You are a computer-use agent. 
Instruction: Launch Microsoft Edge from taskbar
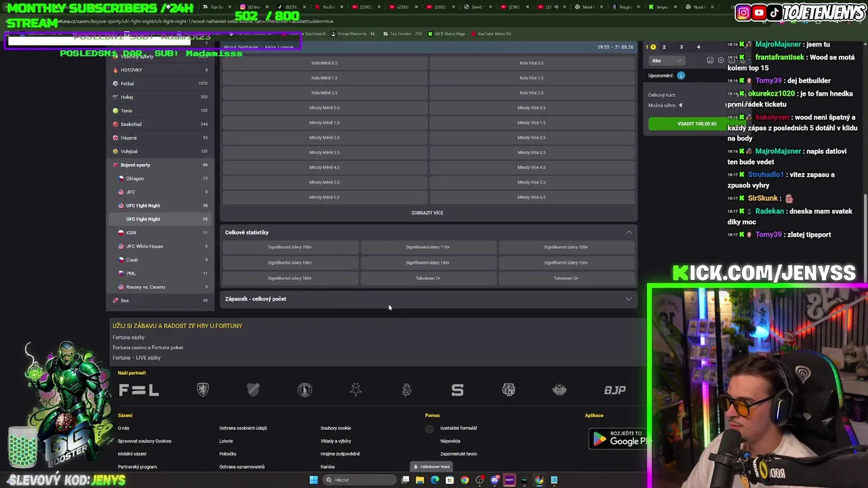[435, 480]
